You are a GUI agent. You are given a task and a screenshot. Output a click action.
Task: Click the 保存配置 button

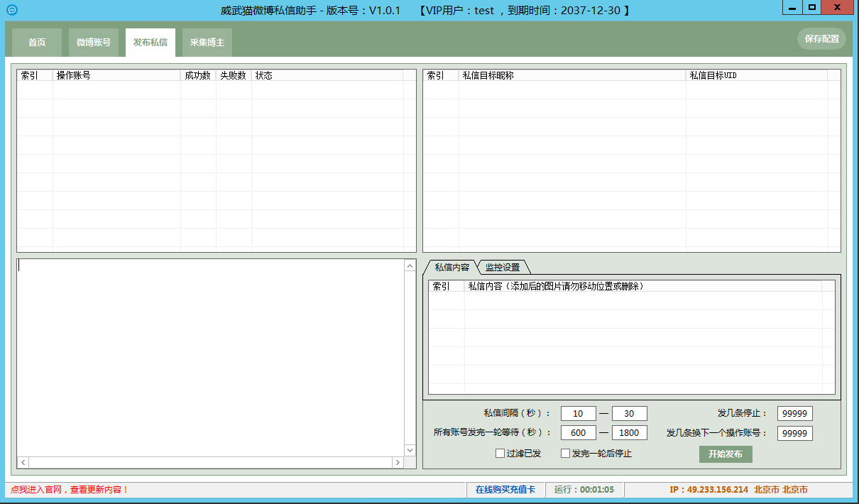(821, 39)
